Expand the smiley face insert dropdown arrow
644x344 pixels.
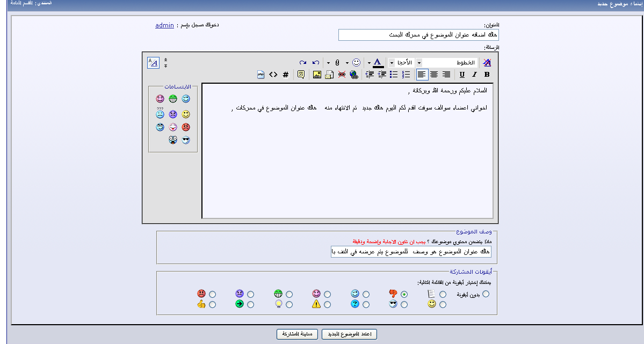tap(347, 63)
